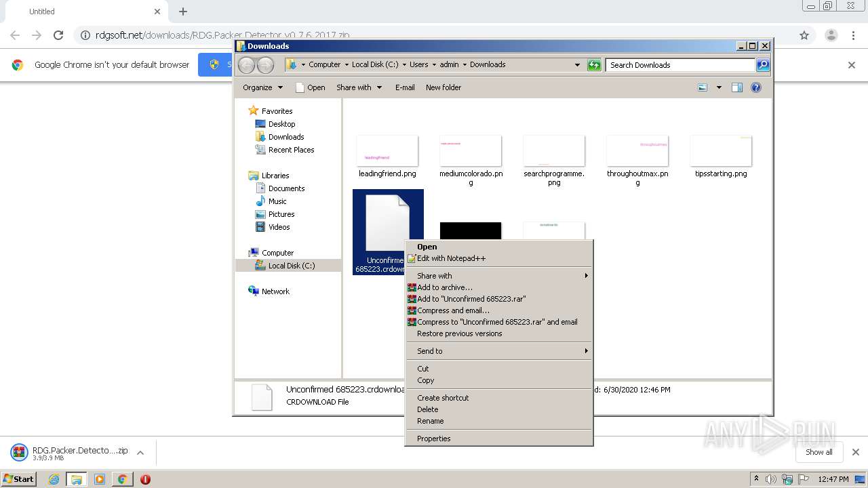Image resolution: width=868 pixels, height=488 pixels.
Task: Select Libraries in the navigation pane
Action: coord(269,176)
